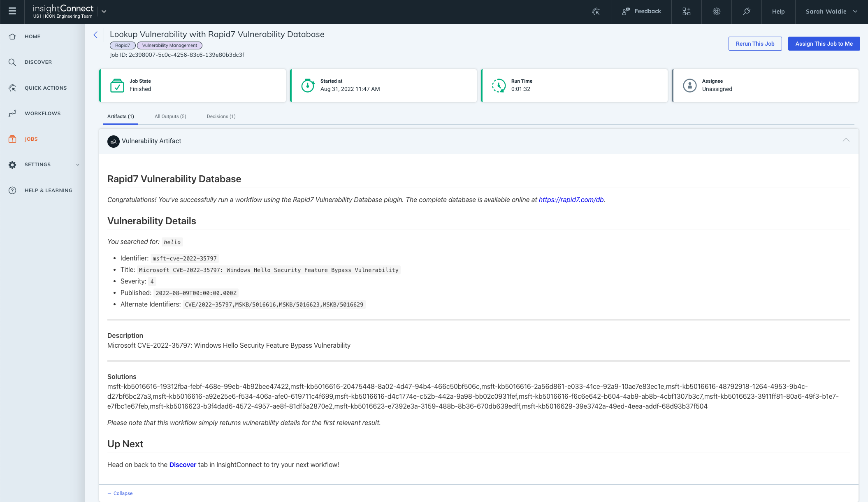Go to Home in the sidebar

(32, 37)
